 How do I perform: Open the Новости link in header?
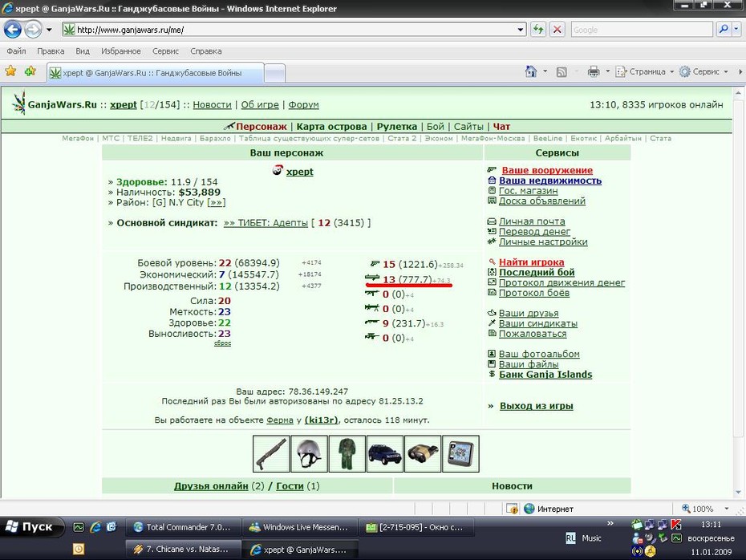click(212, 104)
